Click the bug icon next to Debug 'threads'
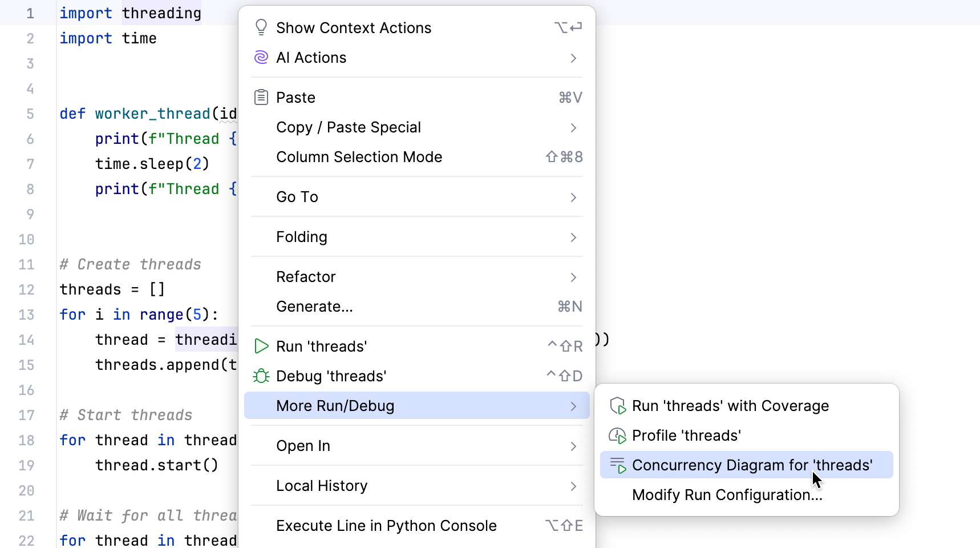The height and width of the screenshot is (548, 980). 261,376
